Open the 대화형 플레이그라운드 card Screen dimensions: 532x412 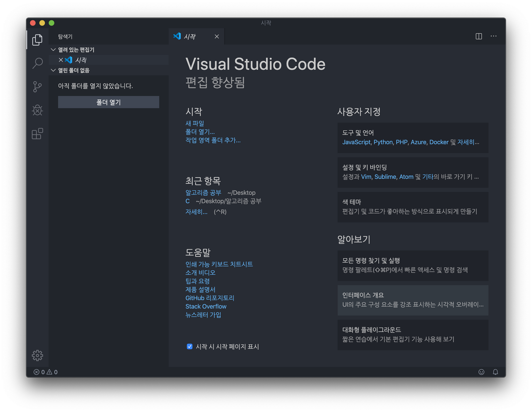[x=413, y=335]
